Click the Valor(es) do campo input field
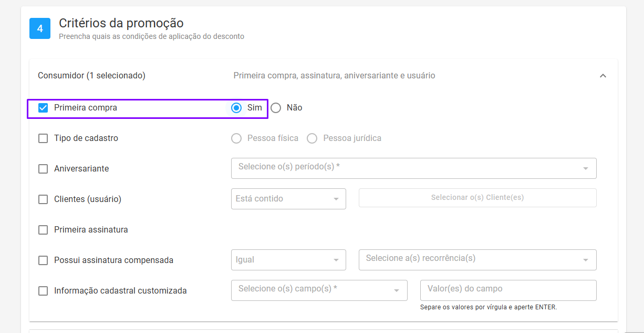 508,290
